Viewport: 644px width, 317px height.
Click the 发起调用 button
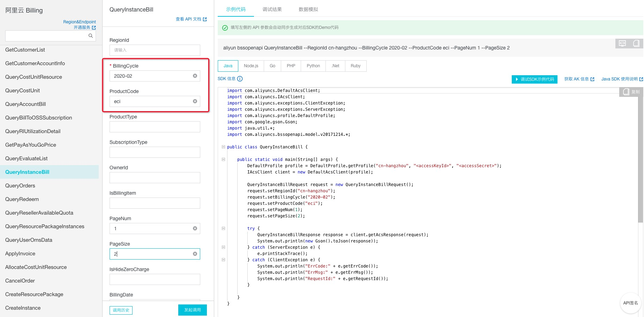[193, 310]
